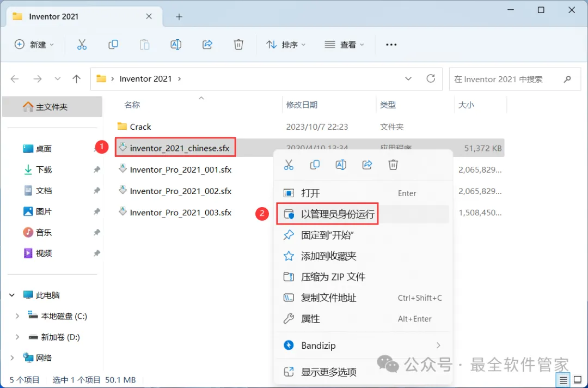
Task: Select 固定到"开始" in the context menu
Action: coord(363,235)
